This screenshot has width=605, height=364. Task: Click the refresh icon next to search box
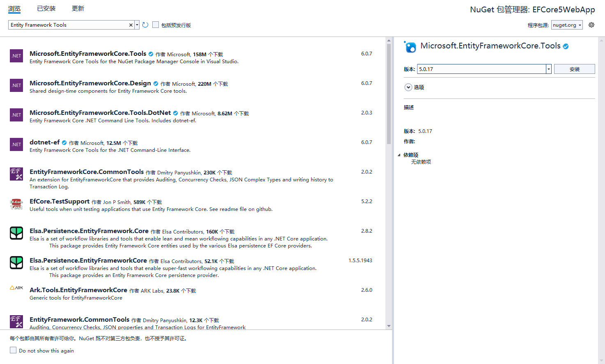[145, 25]
